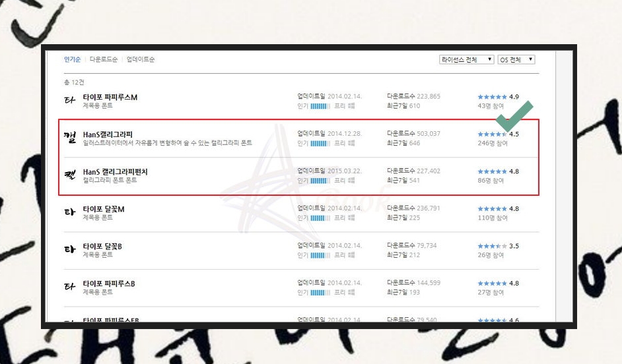
Task: Click download count 227,402 text
Action: point(429,171)
